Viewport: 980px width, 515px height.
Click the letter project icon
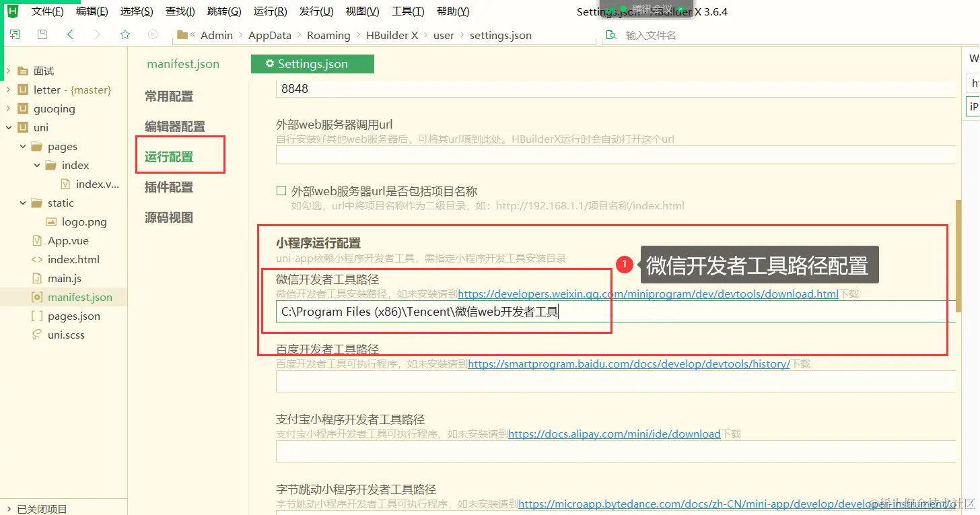click(23, 90)
